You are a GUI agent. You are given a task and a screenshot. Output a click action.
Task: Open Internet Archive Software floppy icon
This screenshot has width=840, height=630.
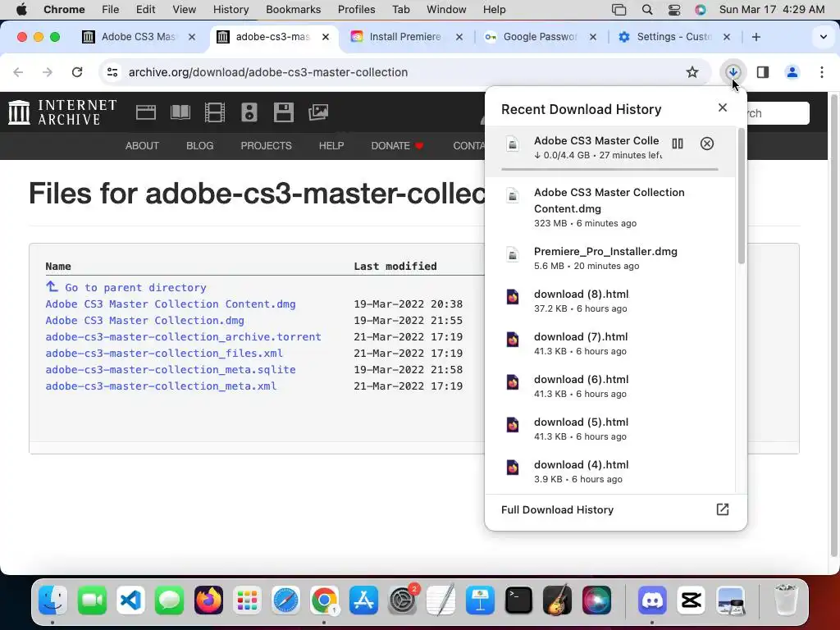click(x=283, y=112)
